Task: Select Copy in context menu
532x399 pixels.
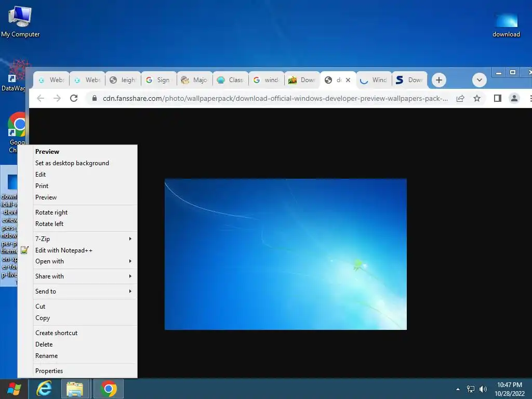Action: (x=85, y=318)
